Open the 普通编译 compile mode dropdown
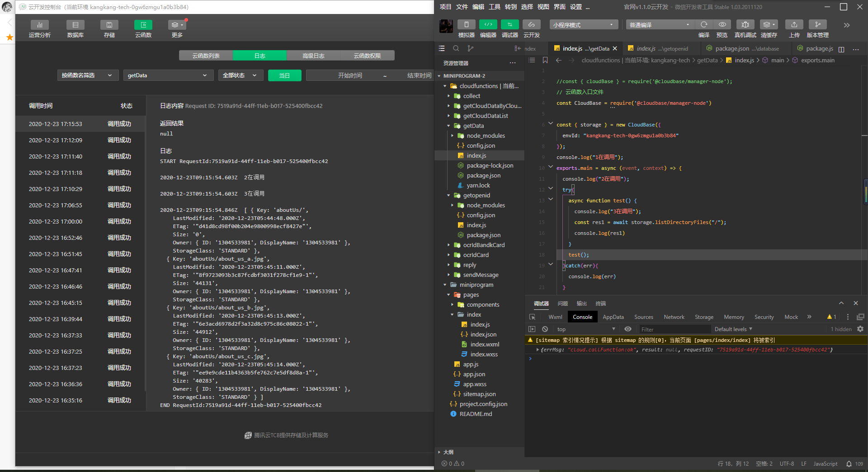Image resolution: width=868 pixels, height=472 pixels. coord(660,25)
